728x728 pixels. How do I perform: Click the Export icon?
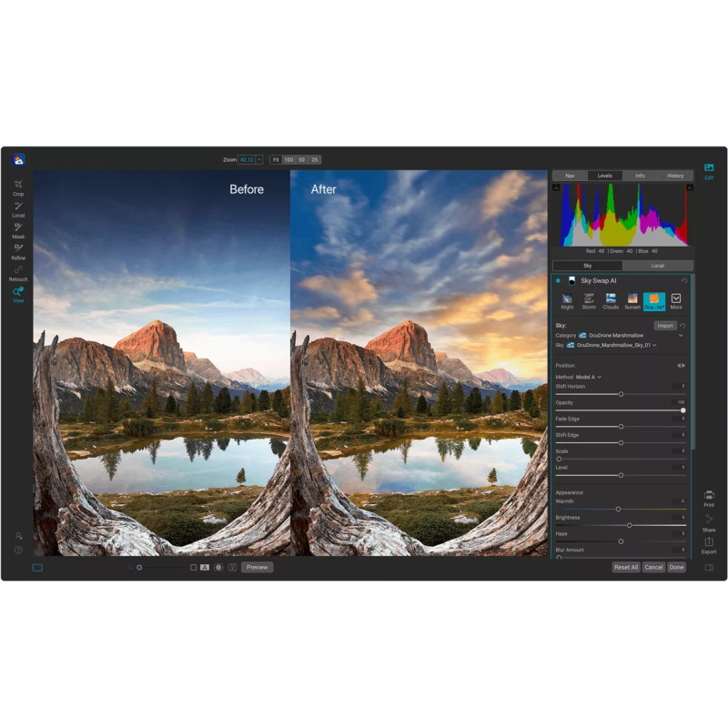708,543
